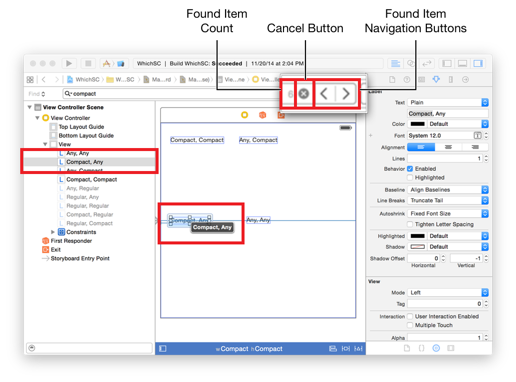This screenshot has width=516, height=382.
Task: Go to next found item arrow
Action: click(x=346, y=94)
